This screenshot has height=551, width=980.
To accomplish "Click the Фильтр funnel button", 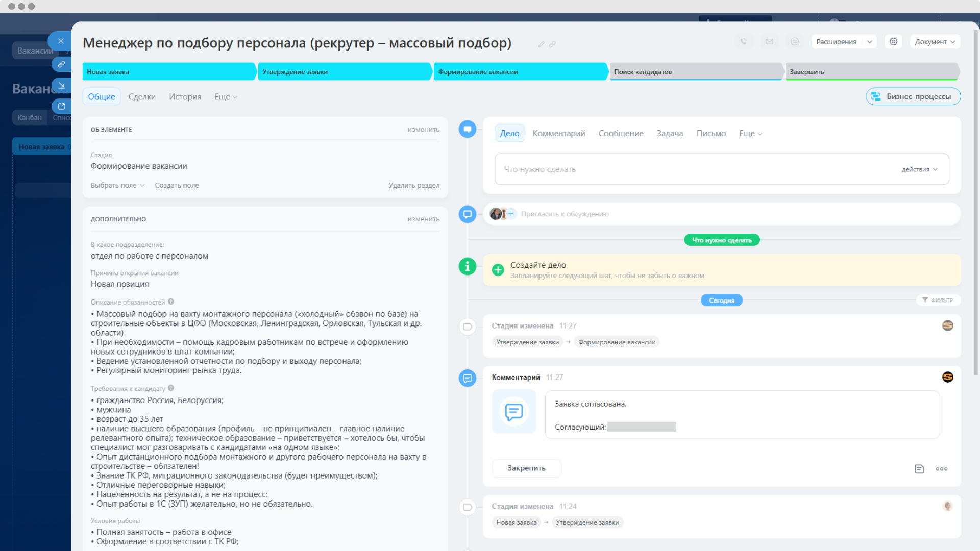I will [938, 300].
